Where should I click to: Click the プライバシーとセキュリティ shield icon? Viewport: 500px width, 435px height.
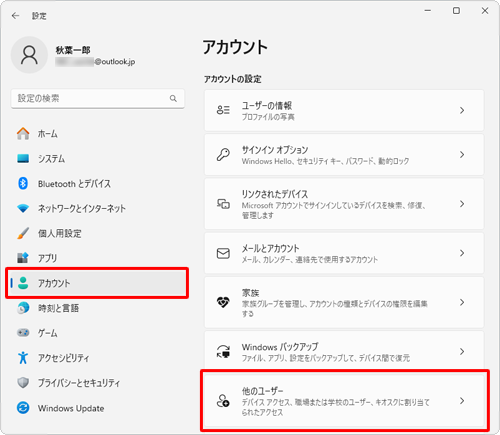tap(23, 383)
